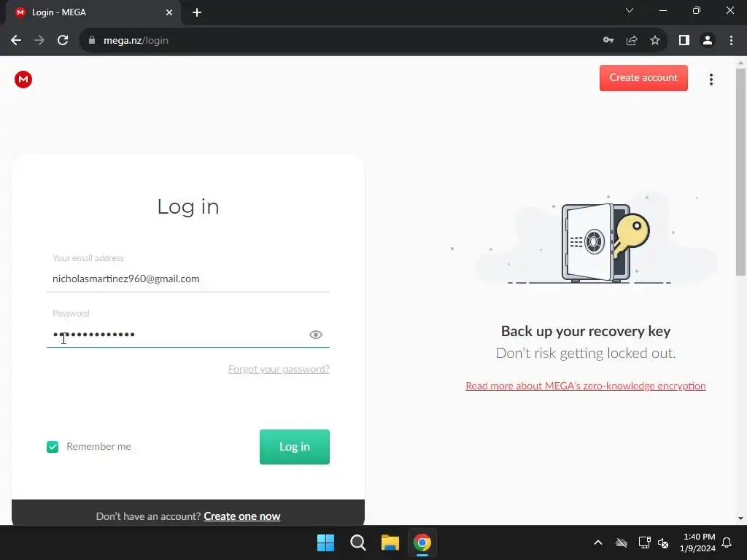Viewport: 747px width, 560px height.
Task: Open File Explorer from taskbar
Action: pos(390,542)
